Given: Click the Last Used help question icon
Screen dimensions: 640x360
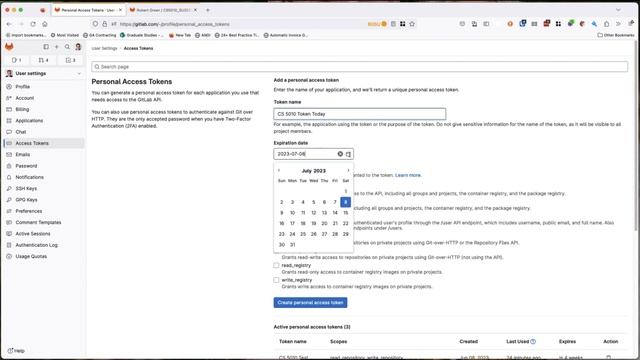Looking at the screenshot, I should click(x=533, y=342).
